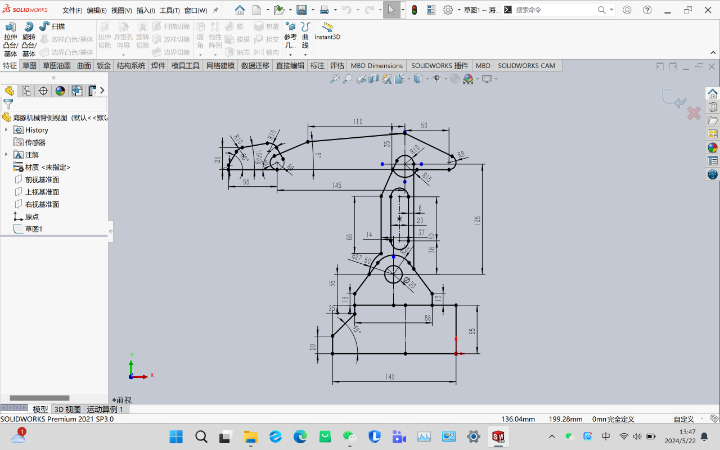
Task: Click Zoom to Fit in view toolbar
Action: 335,79
